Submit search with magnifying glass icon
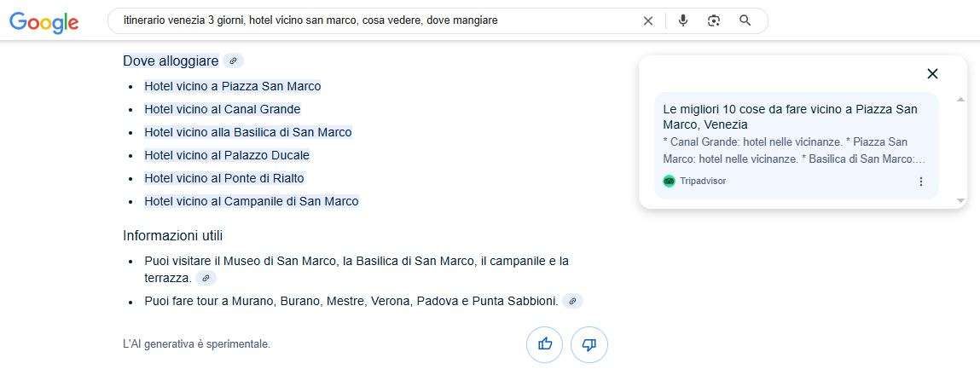The image size is (980, 375). pyautogui.click(x=745, y=20)
